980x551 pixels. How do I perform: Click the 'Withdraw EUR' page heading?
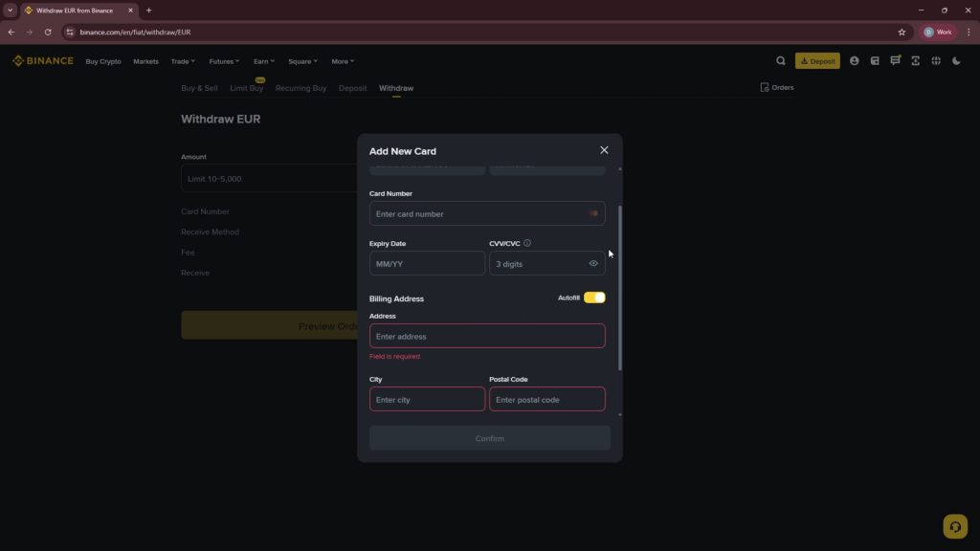tap(221, 119)
